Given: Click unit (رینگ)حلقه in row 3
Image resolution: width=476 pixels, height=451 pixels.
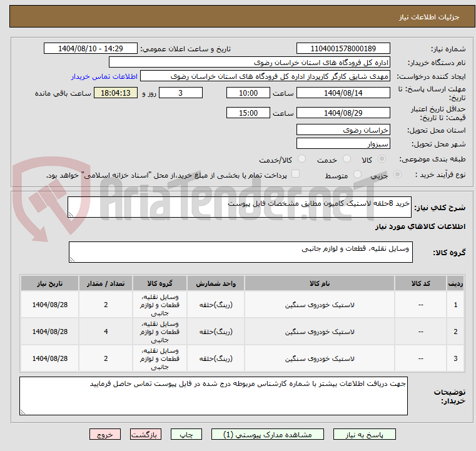Looking at the screenshot, I should point(216,359).
